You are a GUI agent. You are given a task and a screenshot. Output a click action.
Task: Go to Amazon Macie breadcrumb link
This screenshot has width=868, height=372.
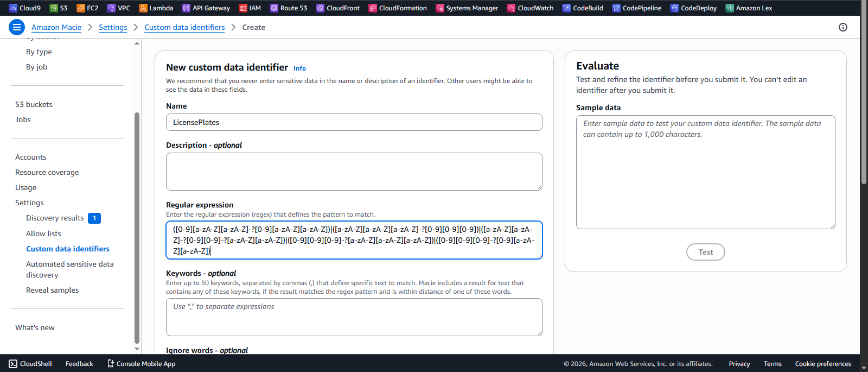tap(56, 27)
